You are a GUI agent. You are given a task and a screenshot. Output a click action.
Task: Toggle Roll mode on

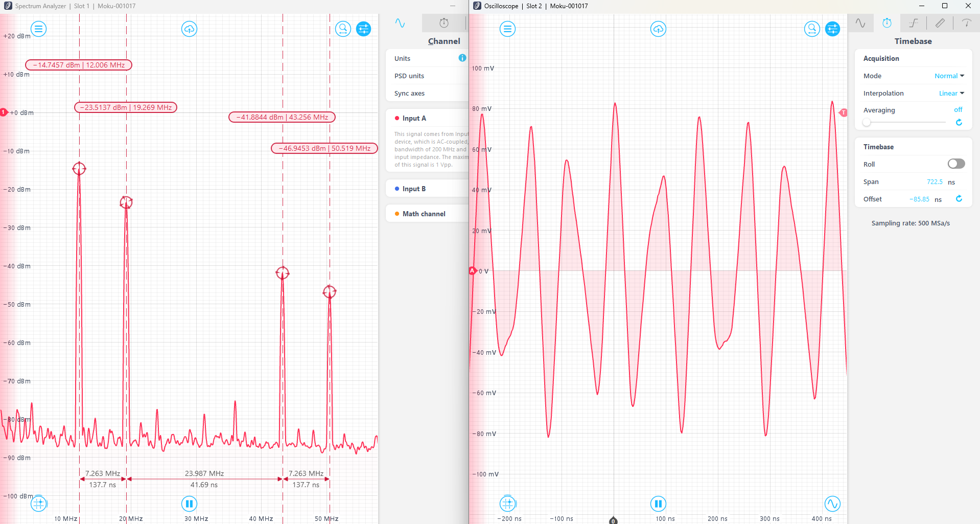(955, 164)
